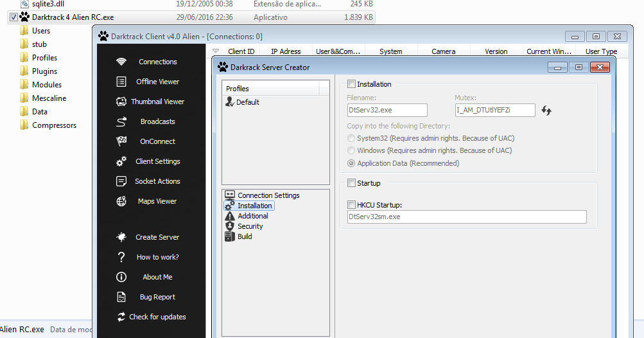Open the Data folder name
The width and height of the screenshot is (644, 338).
[39, 111]
